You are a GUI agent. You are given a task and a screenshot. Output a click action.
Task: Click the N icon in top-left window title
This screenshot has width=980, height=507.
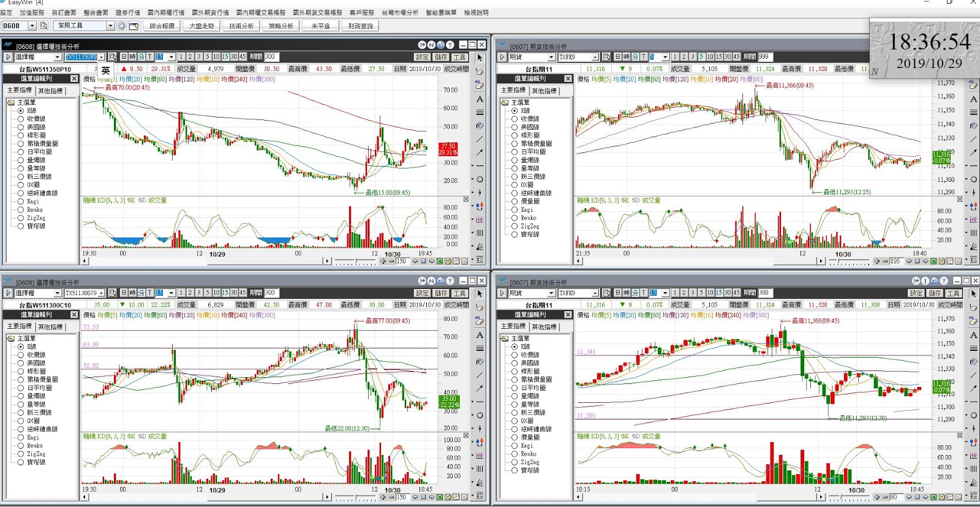[x=432, y=45]
